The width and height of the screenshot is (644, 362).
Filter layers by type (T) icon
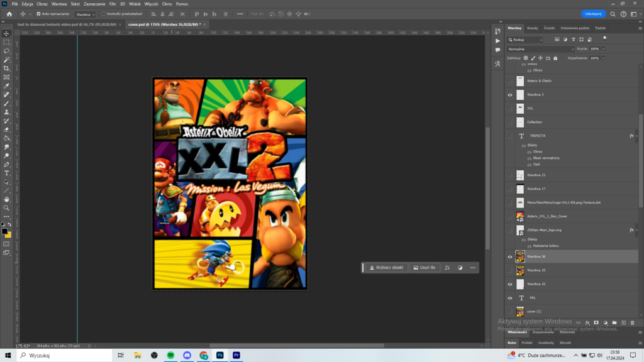(x=574, y=40)
